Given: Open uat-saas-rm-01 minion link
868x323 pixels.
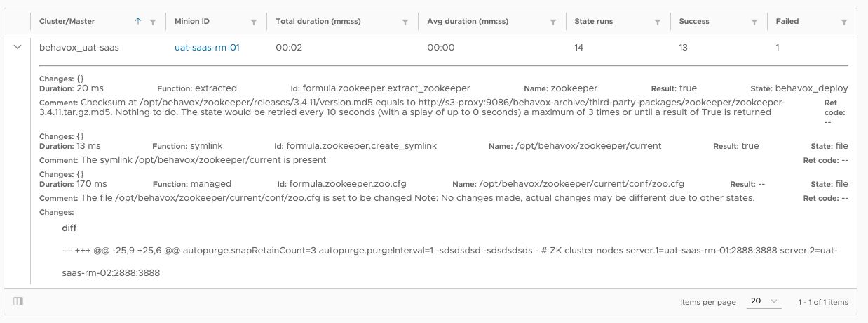Looking at the screenshot, I should 208,48.
